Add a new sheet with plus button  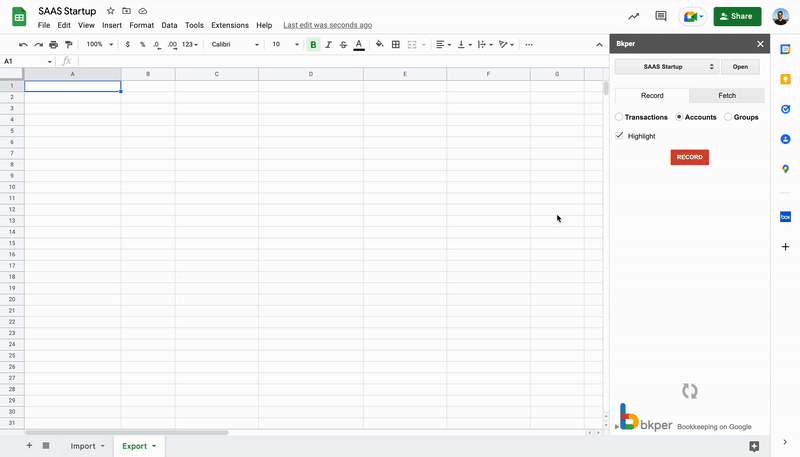click(29, 446)
